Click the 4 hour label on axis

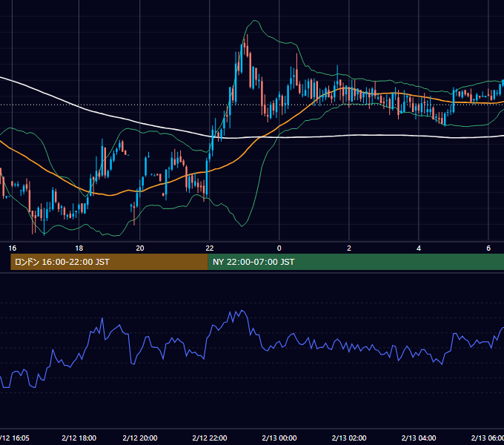419,248
